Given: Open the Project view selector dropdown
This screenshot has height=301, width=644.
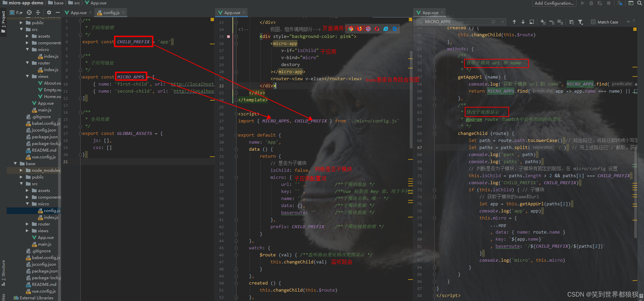Looking at the screenshot, I should pyautogui.click(x=16, y=12).
